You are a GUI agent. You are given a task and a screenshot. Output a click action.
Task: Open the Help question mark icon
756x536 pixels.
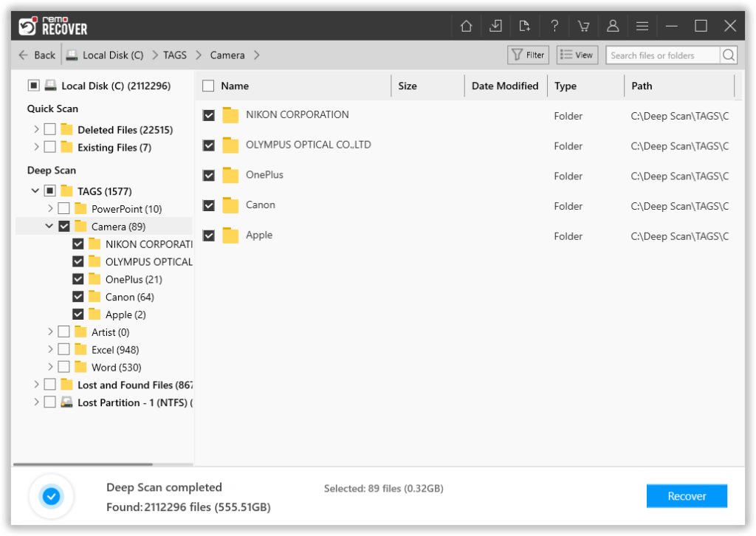click(554, 26)
